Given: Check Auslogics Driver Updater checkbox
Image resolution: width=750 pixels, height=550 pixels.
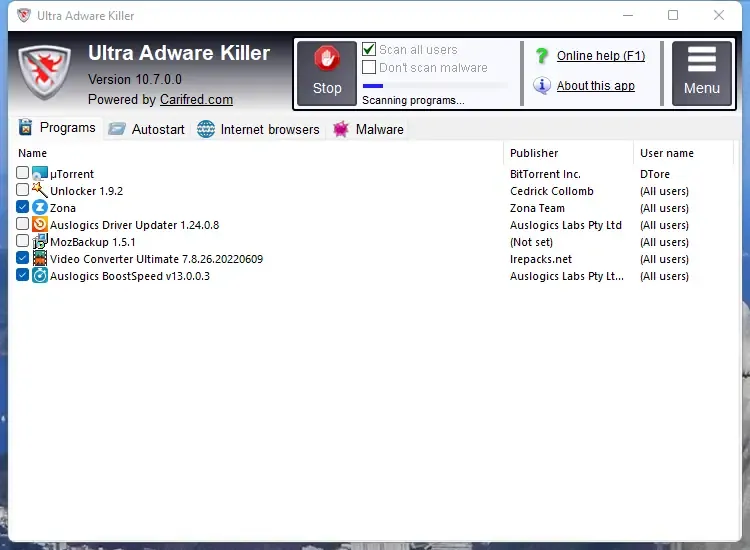Looking at the screenshot, I should pyautogui.click(x=22, y=223).
